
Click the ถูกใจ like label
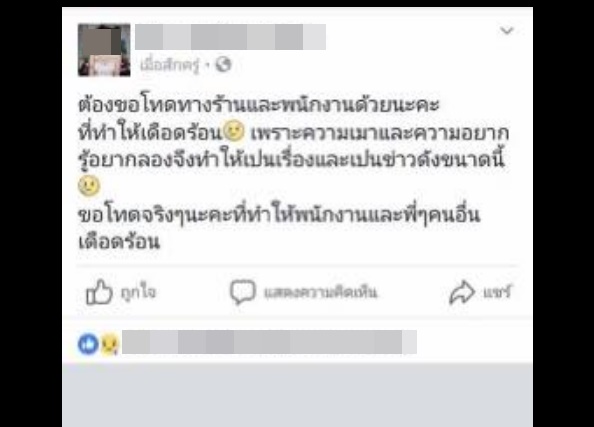[x=138, y=292]
